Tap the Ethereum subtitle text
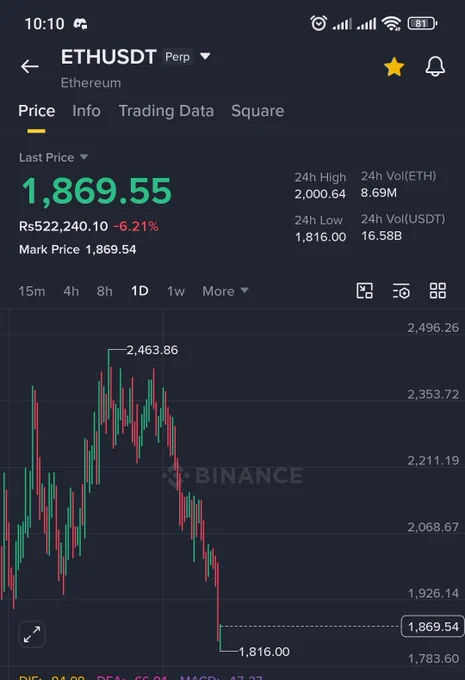This screenshot has width=465, height=680. 91,83
